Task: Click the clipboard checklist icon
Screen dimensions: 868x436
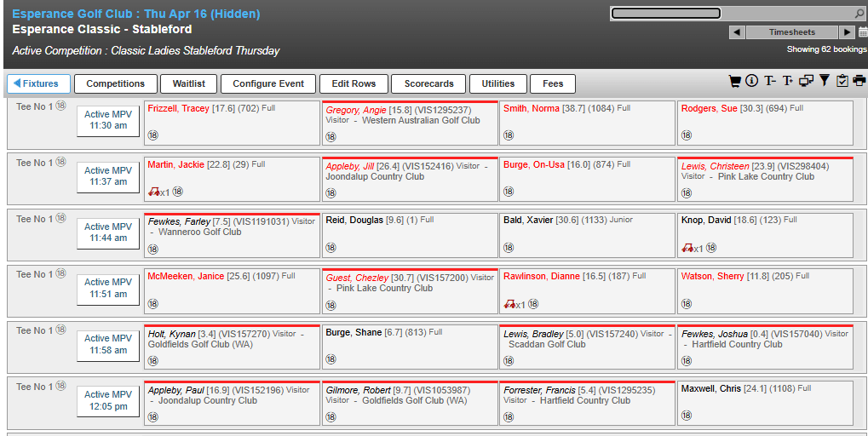Action: [842, 81]
